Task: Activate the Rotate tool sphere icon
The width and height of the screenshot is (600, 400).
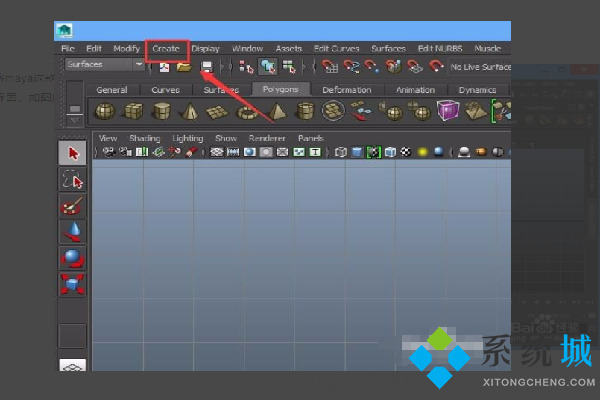Action: 72,259
